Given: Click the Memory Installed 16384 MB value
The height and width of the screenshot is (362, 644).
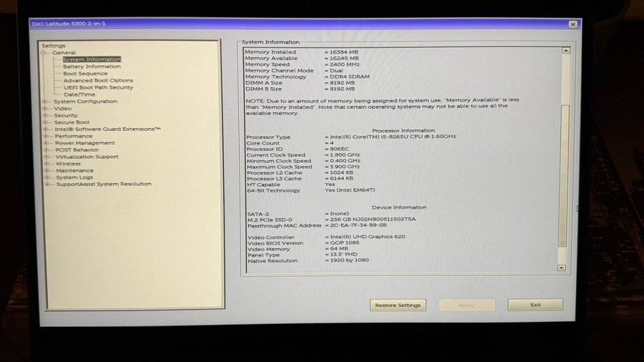Looking at the screenshot, I should [343, 52].
